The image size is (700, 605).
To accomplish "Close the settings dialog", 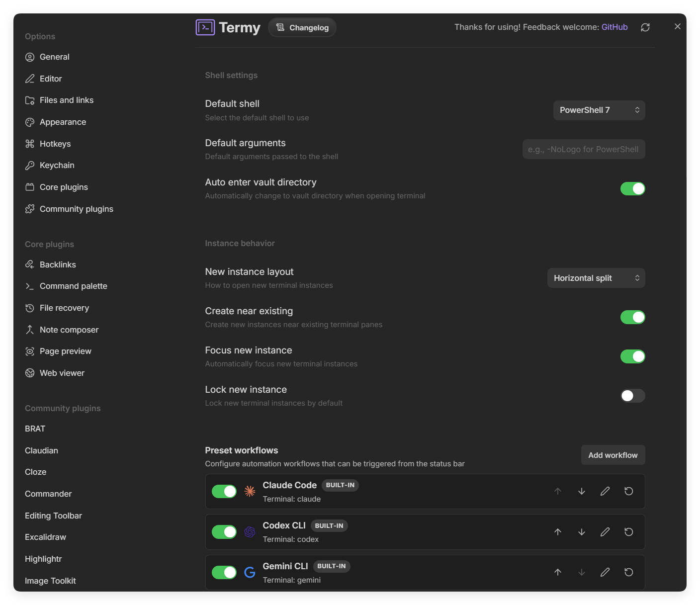I will [678, 26].
